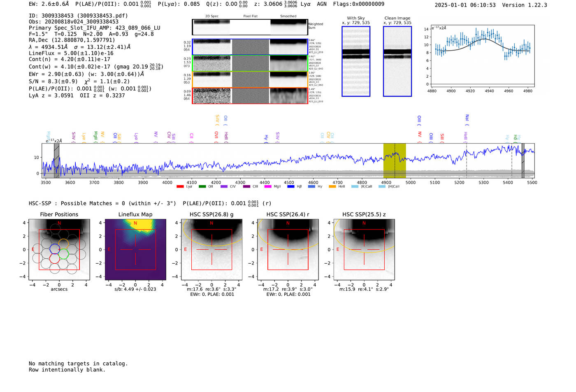Open the Fiber Positions panel
576x392 pixels.
[x=59, y=250]
